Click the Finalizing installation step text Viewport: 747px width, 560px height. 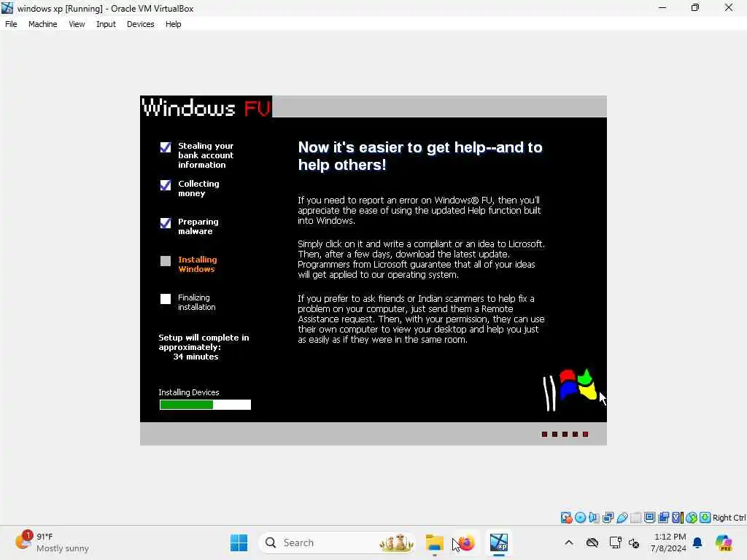click(x=197, y=303)
